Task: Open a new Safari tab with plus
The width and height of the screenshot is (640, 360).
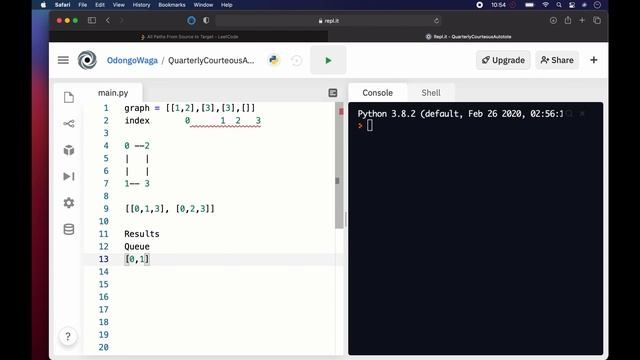Action: (582, 20)
